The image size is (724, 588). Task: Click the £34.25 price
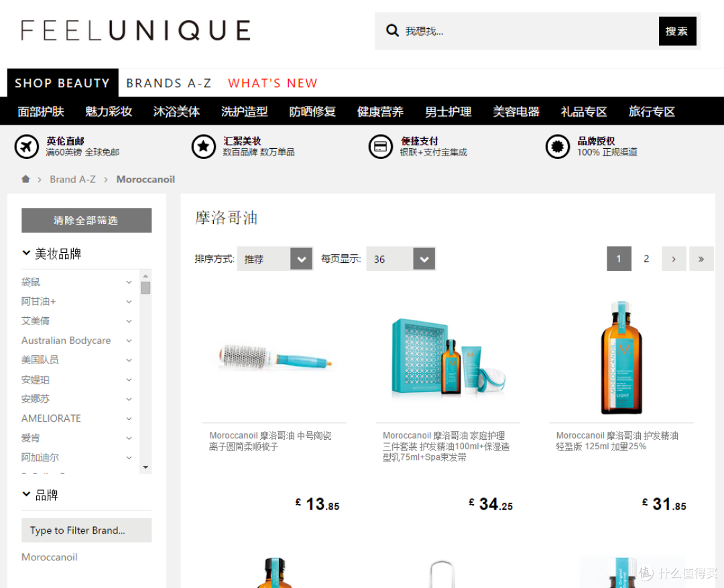pyautogui.click(x=490, y=504)
